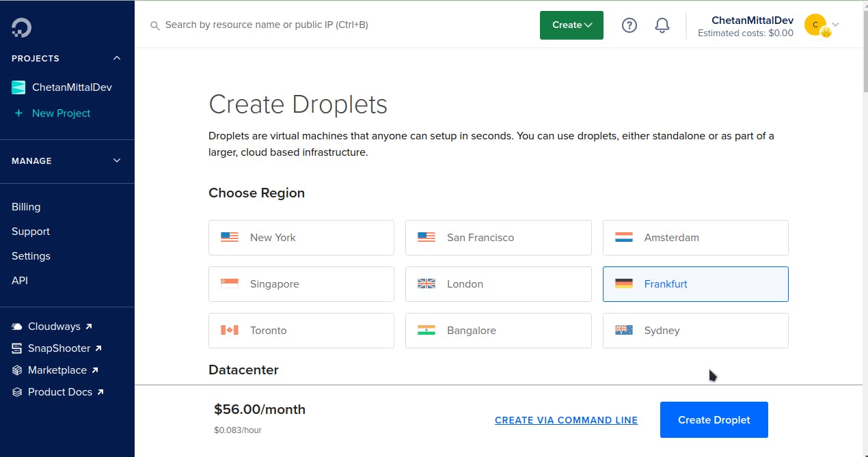Click the Marketplace cube icon
The width and height of the screenshot is (868, 457).
pyautogui.click(x=17, y=371)
